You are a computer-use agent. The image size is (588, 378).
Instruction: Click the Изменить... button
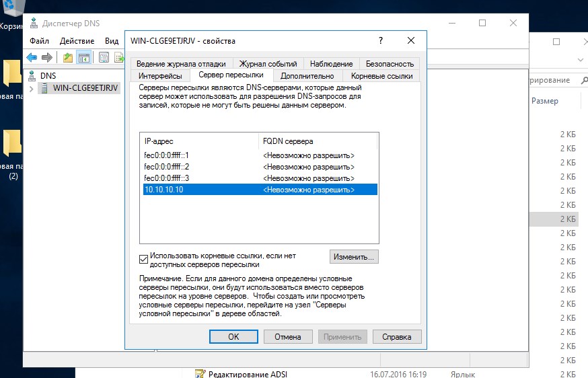(354, 257)
